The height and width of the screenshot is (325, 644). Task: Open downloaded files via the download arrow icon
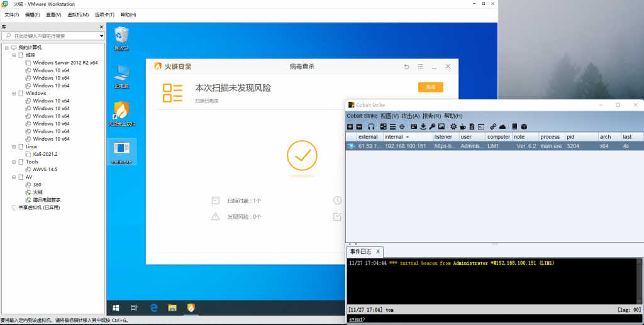[x=423, y=127]
